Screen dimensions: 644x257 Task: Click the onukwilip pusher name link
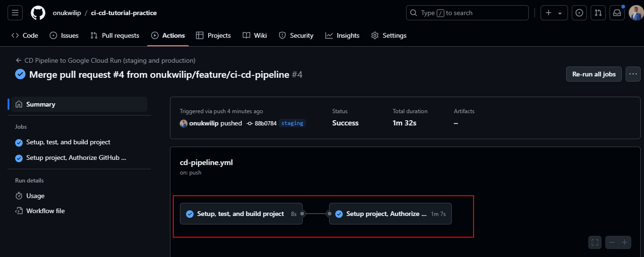pos(204,123)
